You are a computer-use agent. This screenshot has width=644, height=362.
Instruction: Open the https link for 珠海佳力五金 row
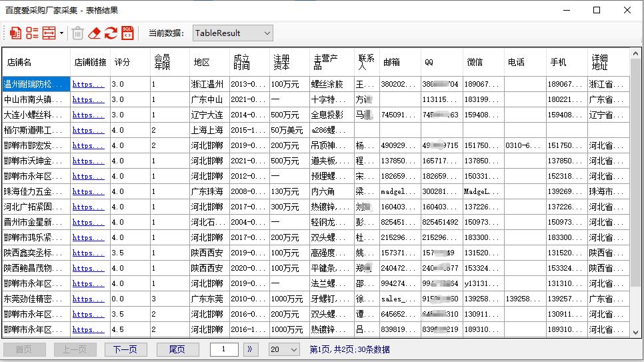pos(88,192)
